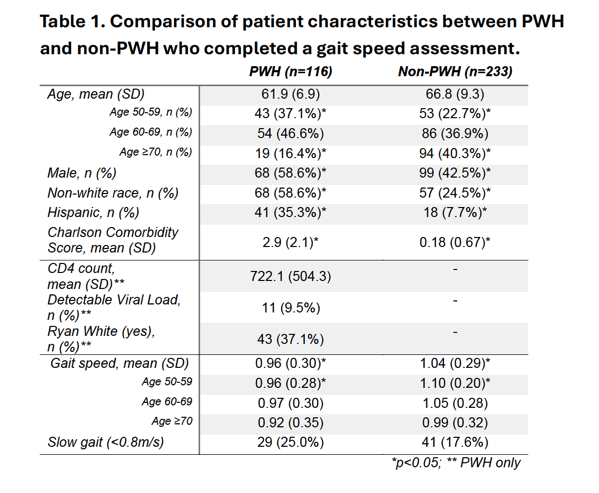Click the Table 1 title text
This screenshot has width=599, height=493.
click(x=302, y=35)
